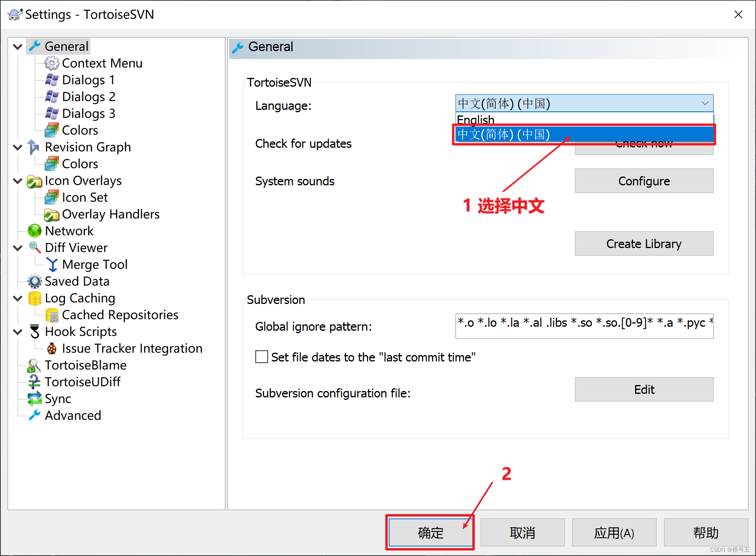
Task: Open the Language dropdown arrow
Action: [x=705, y=103]
